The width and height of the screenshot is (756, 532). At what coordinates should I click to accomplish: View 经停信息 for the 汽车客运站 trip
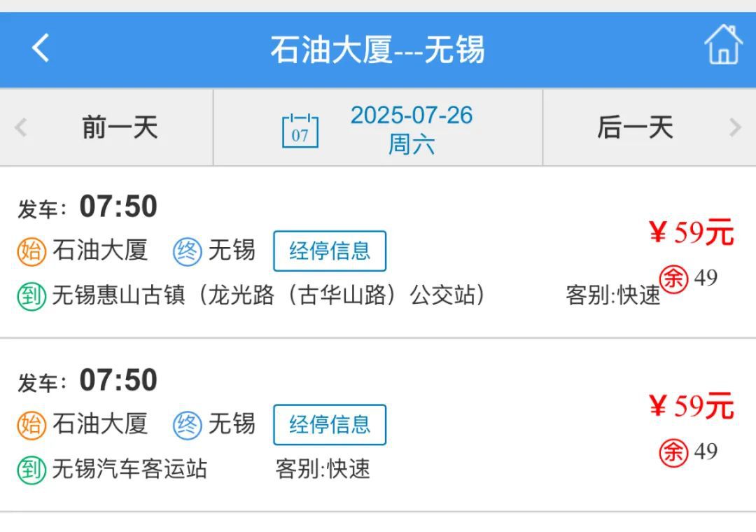[330, 424]
